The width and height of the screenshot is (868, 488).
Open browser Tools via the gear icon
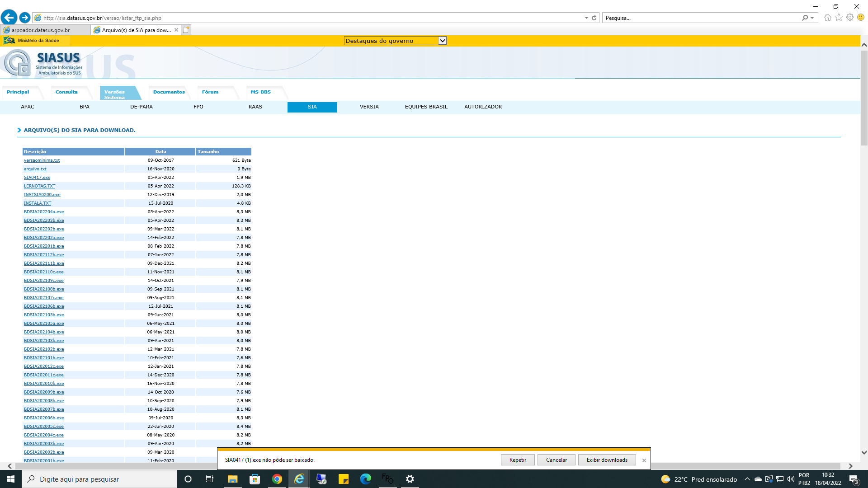click(x=849, y=17)
